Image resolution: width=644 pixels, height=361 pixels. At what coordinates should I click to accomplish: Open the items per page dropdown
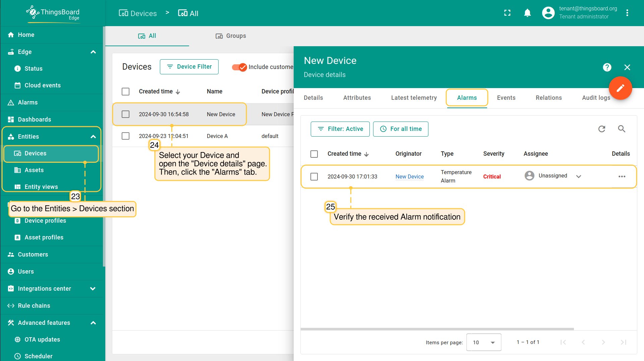(483, 342)
